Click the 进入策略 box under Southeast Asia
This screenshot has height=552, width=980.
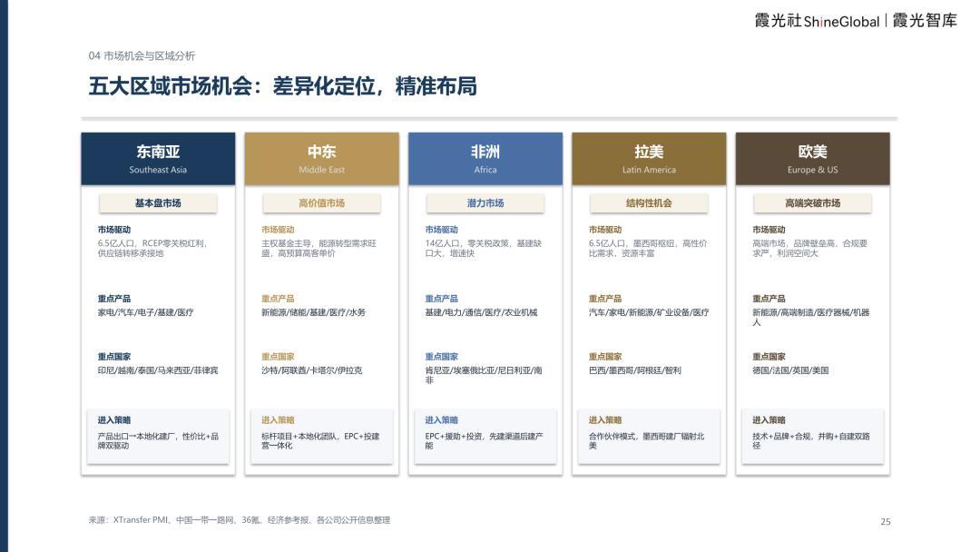pyautogui.click(x=158, y=437)
